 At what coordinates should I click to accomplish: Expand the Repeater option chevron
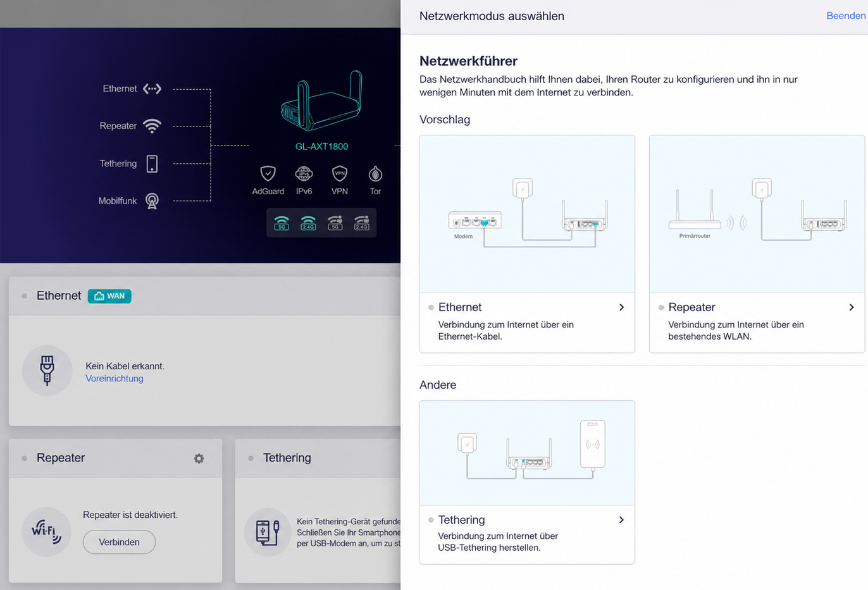pyautogui.click(x=851, y=307)
